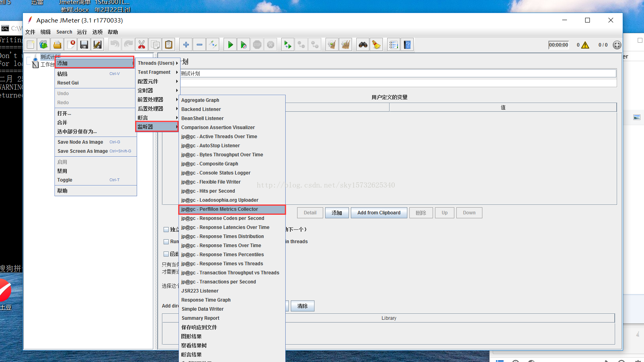Click Save Node As Image

pyautogui.click(x=96, y=142)
